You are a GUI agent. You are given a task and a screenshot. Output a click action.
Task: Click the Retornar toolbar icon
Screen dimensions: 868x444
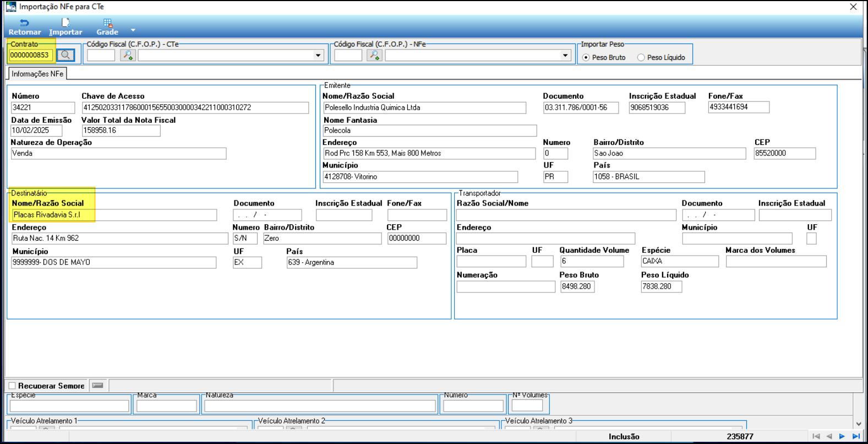tap(24, 23)
